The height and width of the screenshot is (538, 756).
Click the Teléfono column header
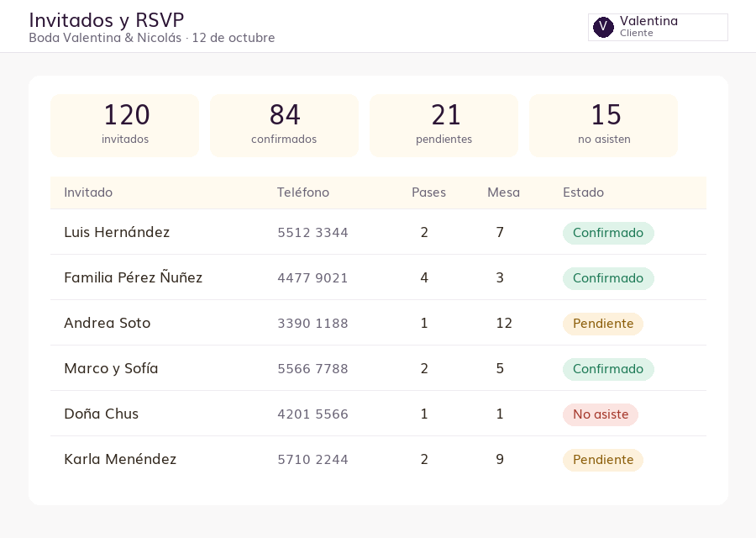[302, 193]
